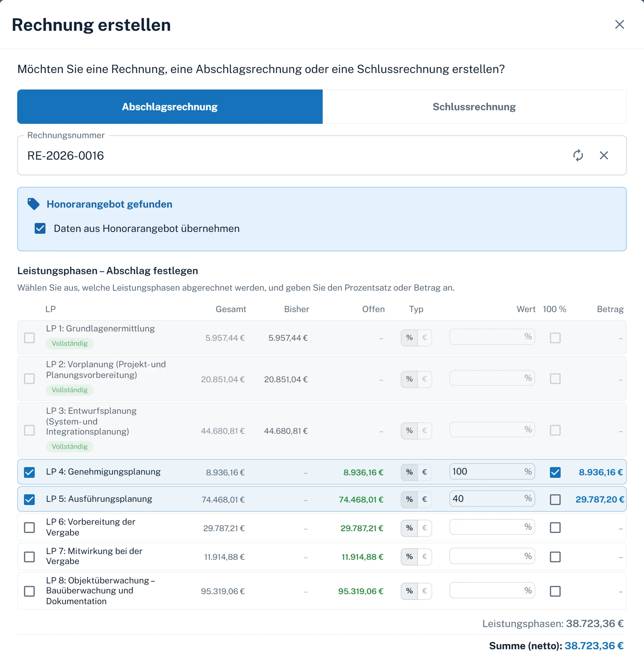The image size is (644, 655).
Task: Click LP 5 Wert field showing 40
Action: (492, 499)
